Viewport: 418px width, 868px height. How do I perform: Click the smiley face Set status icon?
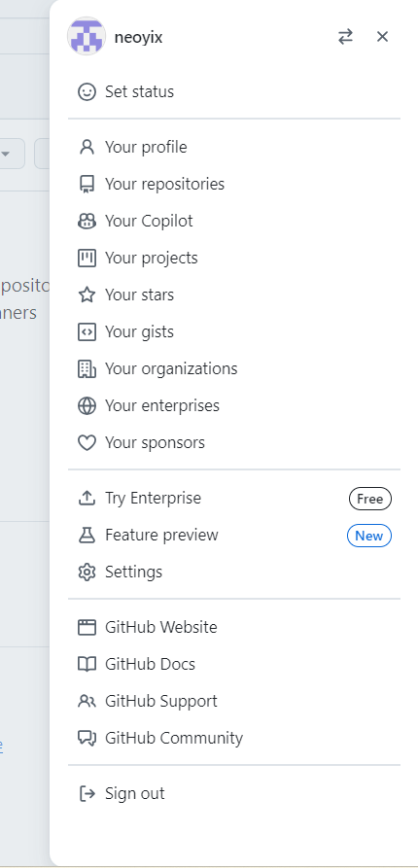coord(87,92)
